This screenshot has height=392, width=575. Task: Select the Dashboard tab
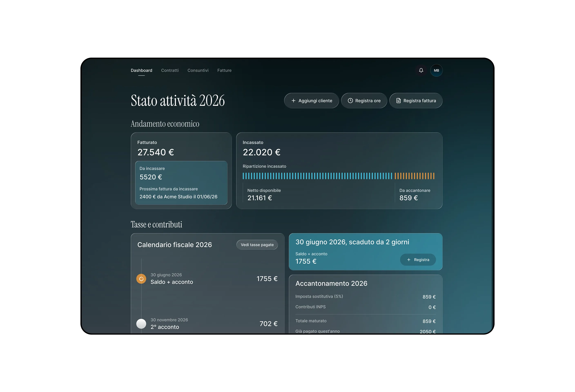(142, 70)
